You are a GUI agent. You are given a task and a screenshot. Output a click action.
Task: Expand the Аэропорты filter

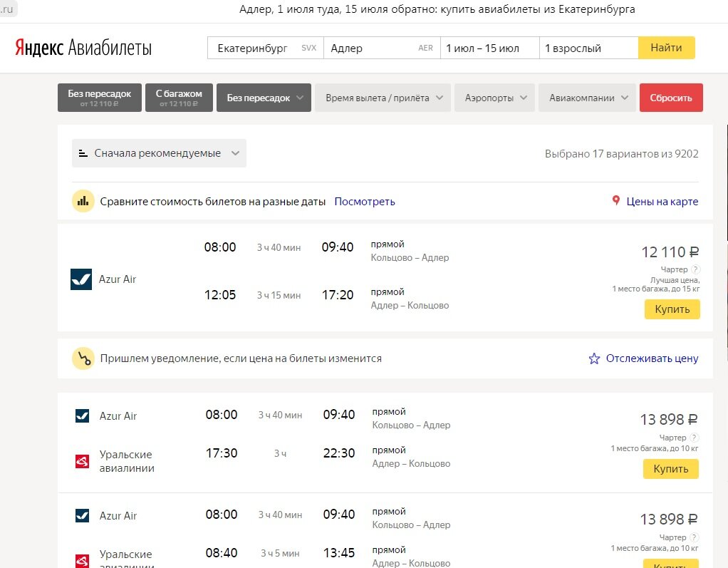point(494,98)
